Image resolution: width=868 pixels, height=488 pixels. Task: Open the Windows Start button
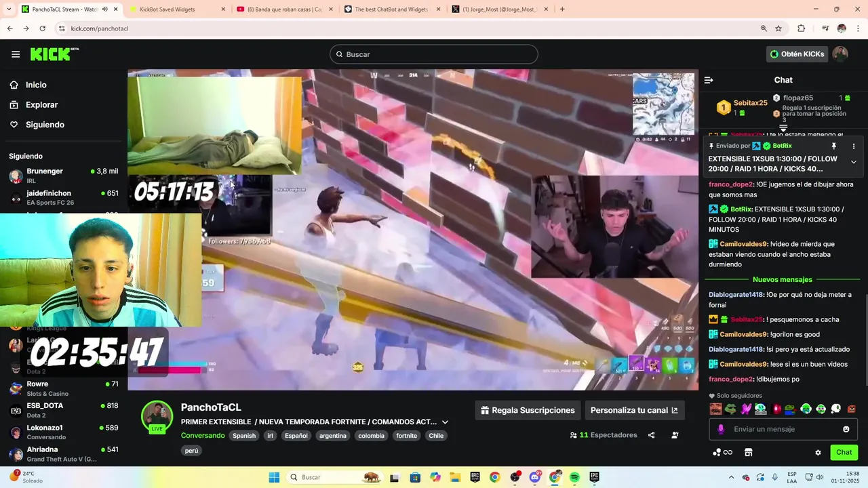click(274, 477)
